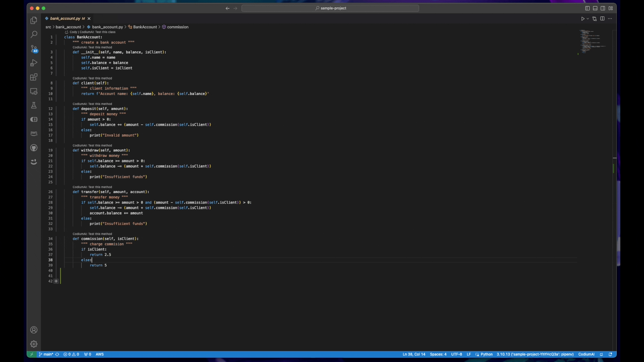Image resolution: width=644 pixels, height=362 pixels.
Task: Click the sample-project search bar at the top
Action: pyautogui.click(x=330, y=8)
